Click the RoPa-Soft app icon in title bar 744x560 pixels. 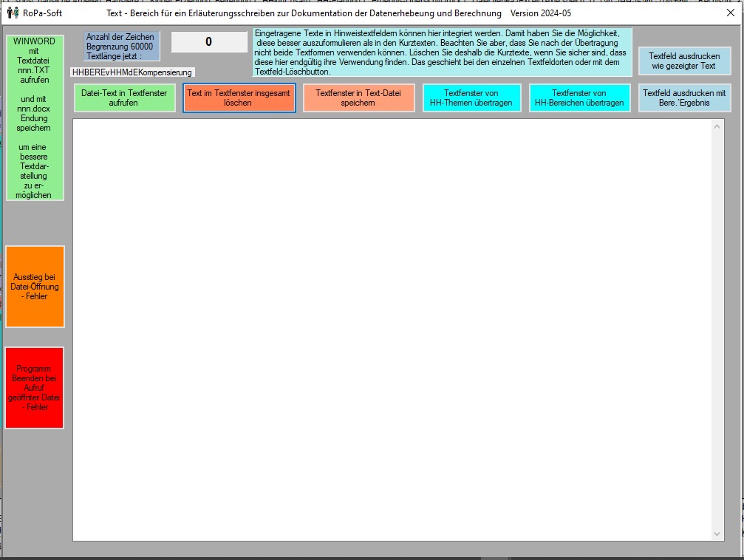click(x=13, y=13)
